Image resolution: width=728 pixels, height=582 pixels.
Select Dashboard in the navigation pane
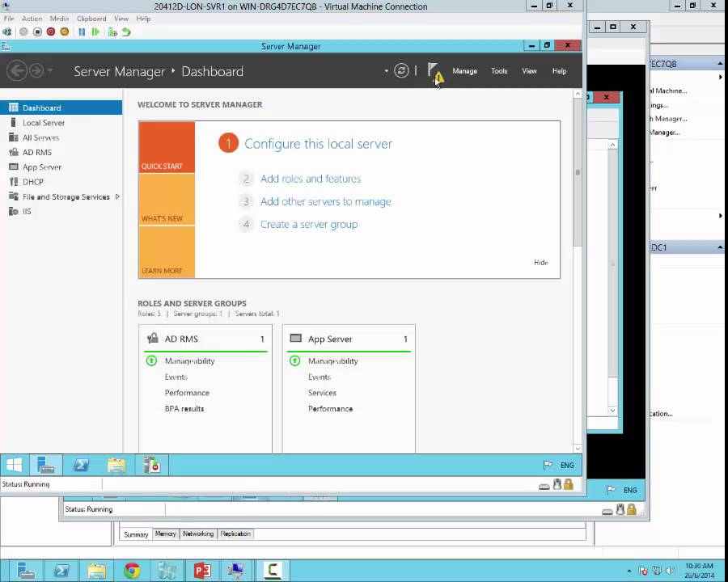point(61,108)
